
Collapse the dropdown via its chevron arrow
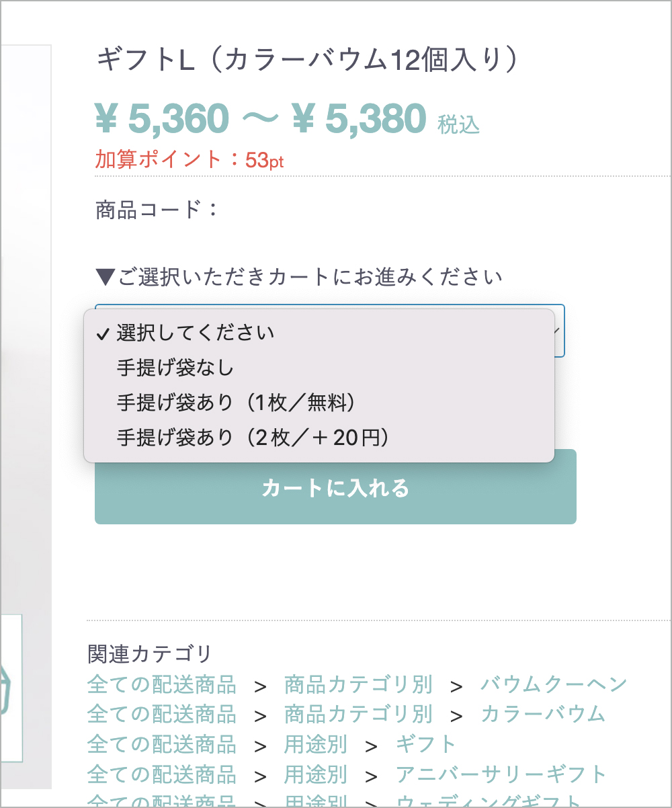click(x=557, y=330)
